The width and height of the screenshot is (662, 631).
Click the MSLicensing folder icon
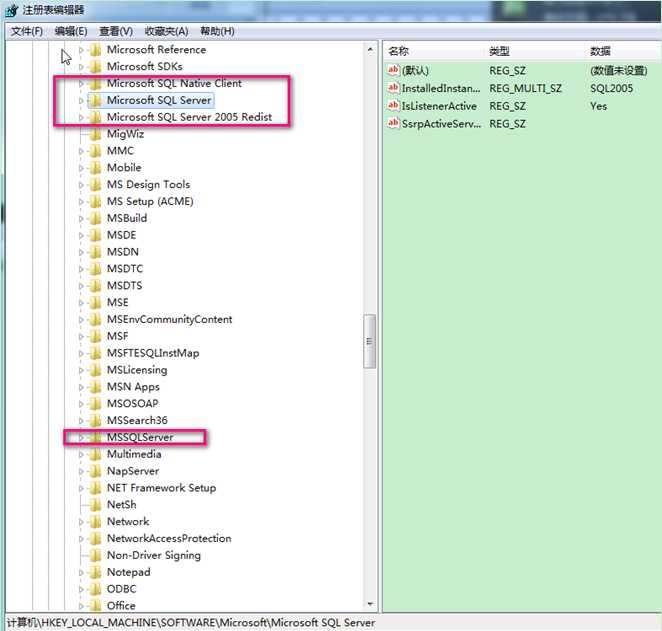[x=96, y=370]
